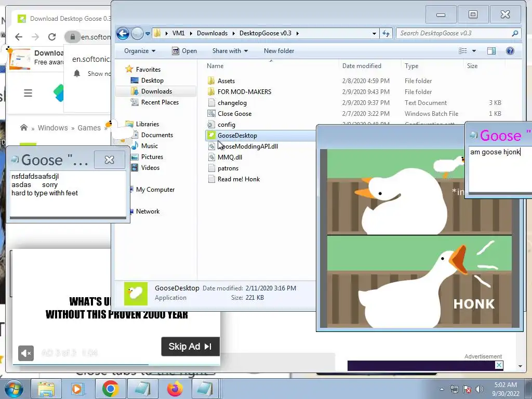Select Close Goose batch file icon

point(211,114)
